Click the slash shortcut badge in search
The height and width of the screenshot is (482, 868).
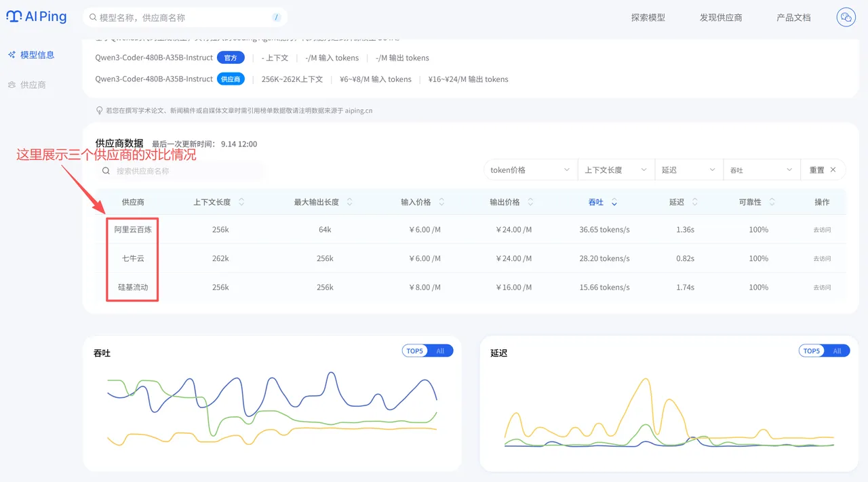tap(276, 18)
